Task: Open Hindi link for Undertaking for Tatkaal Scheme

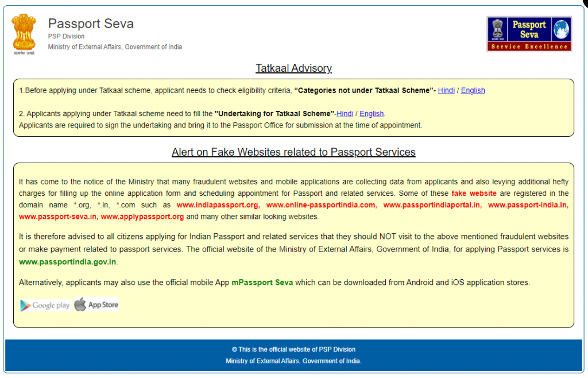Action: [x=345, y=114]
